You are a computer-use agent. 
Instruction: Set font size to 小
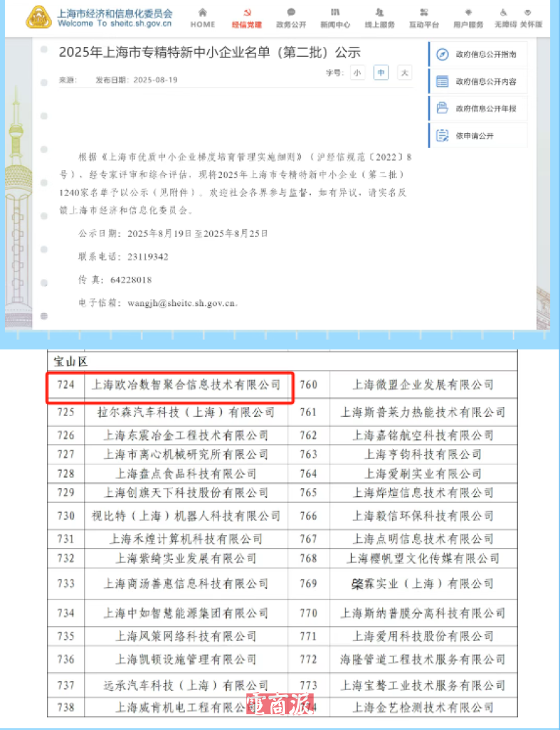tap(357, 73)
